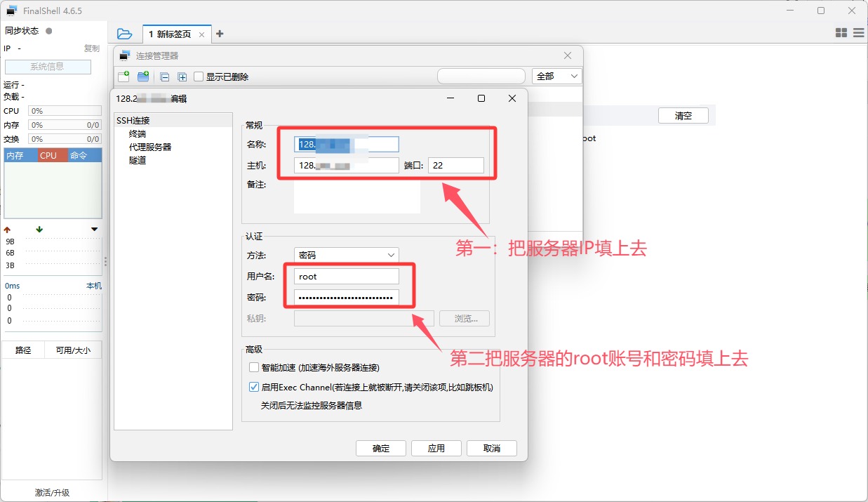Toggle 启用Exec Channel checkbox
Screen dimensions: 868x502
[254, 387]
